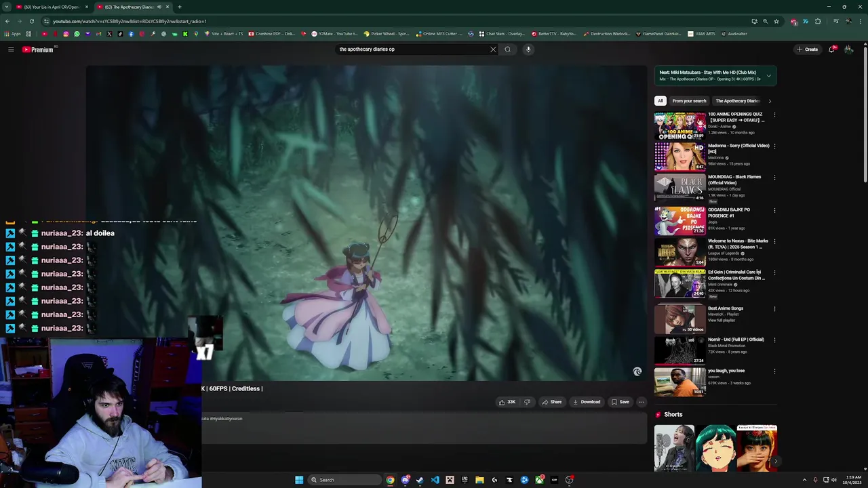Open options for Best Anime Songs playlist
Image resolution: width=868 pixels, height=488 pixels.
coord(774,309)
